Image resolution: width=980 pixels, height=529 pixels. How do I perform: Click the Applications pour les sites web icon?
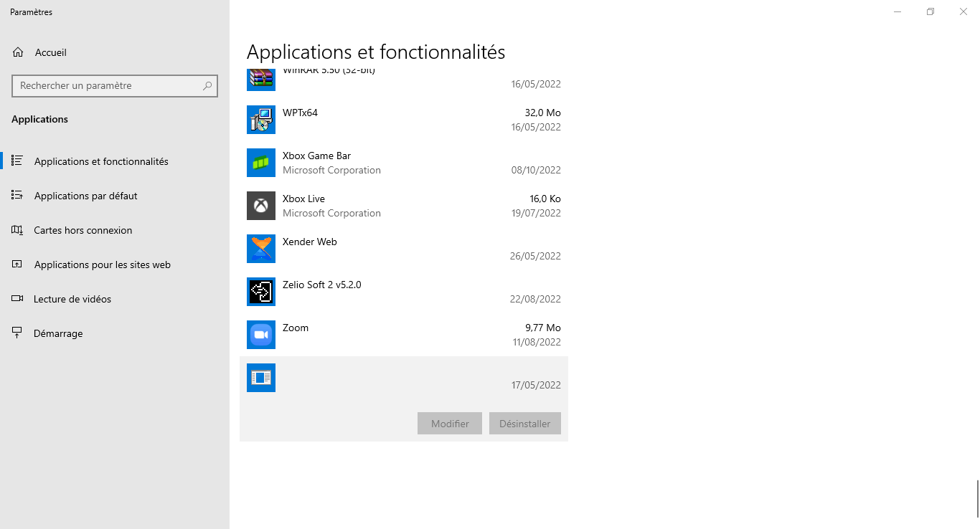click(18, 264)
